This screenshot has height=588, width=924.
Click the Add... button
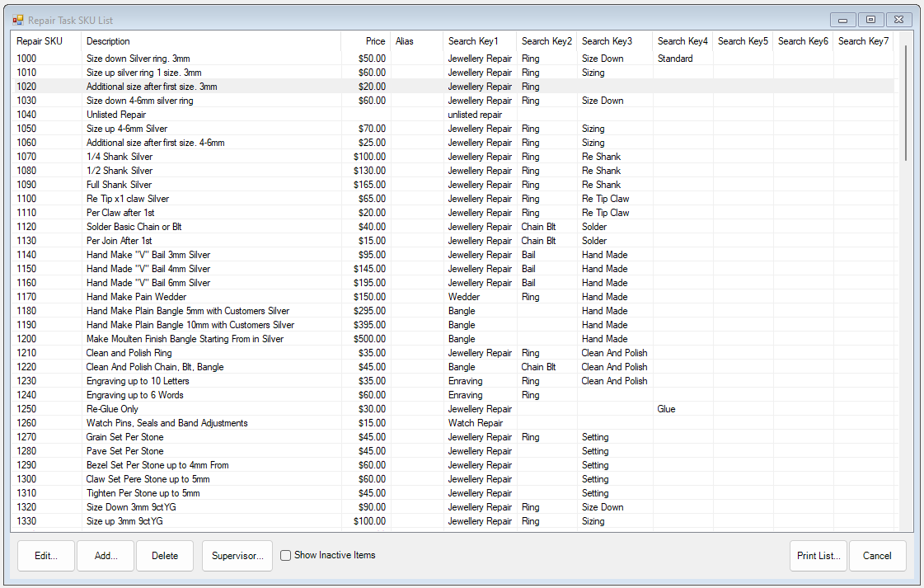(x=105, y=555)
